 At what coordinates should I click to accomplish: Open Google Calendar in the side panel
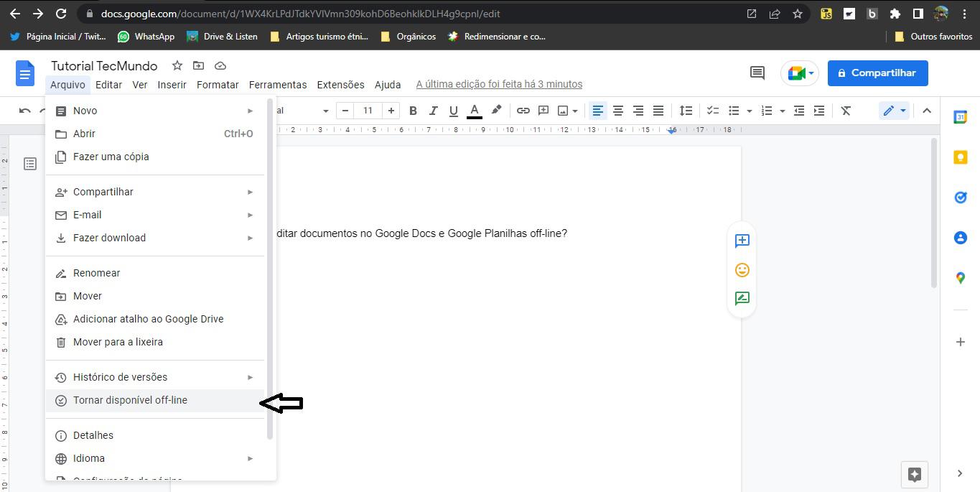pos(960,117)
